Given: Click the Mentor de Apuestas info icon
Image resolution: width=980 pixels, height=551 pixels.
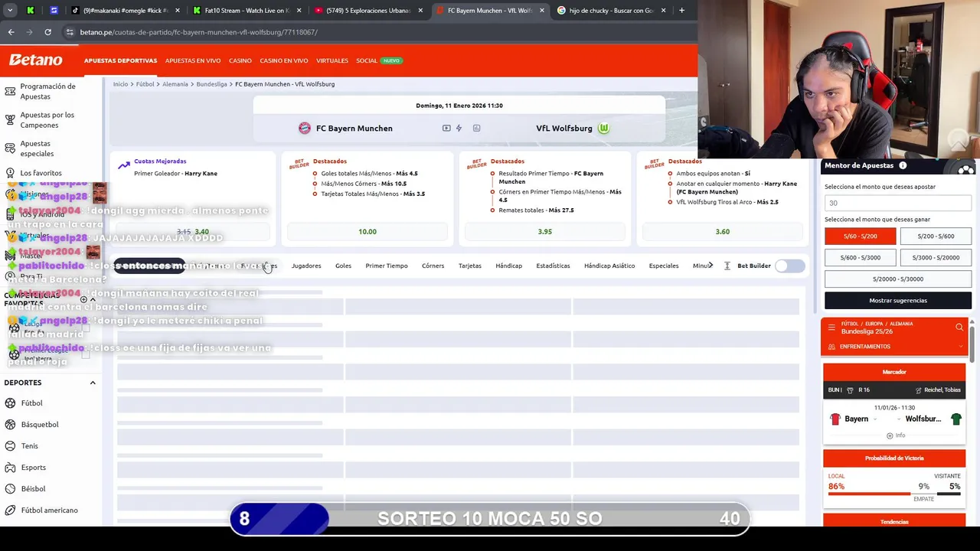Looking at the screenshot, I should tap(903, 165).
